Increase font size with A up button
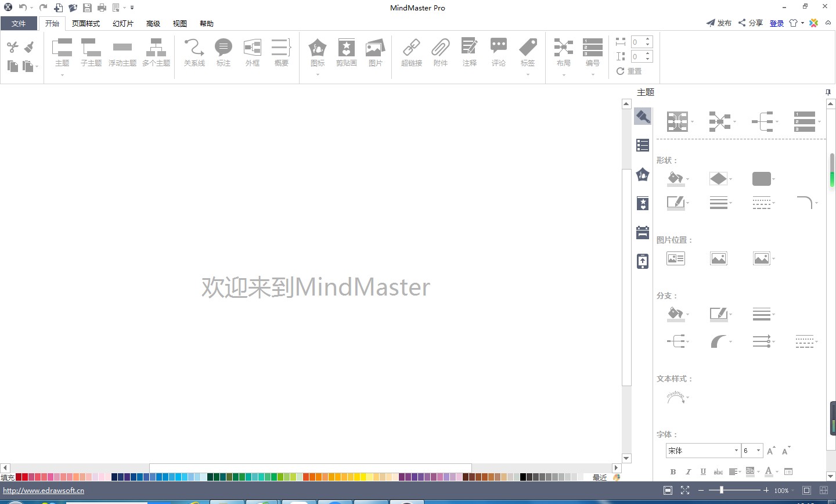836x504 pixels. click(771, 451)
